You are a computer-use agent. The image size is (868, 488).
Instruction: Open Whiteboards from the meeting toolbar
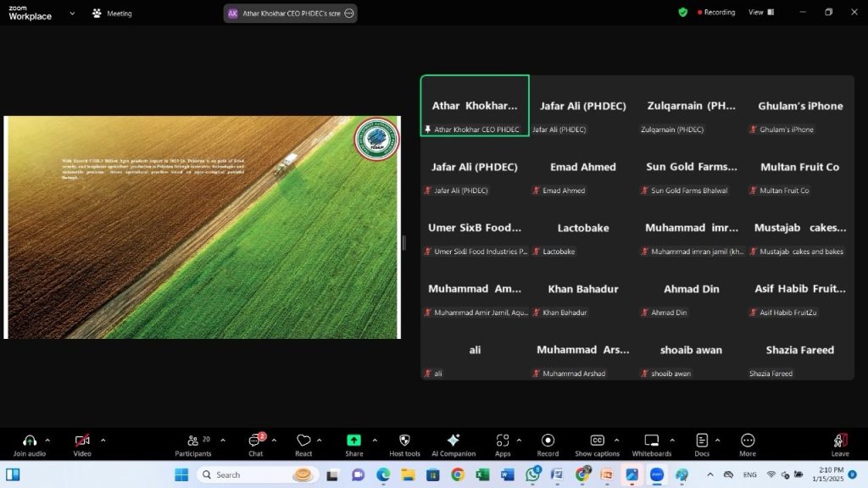pos(651,441)
